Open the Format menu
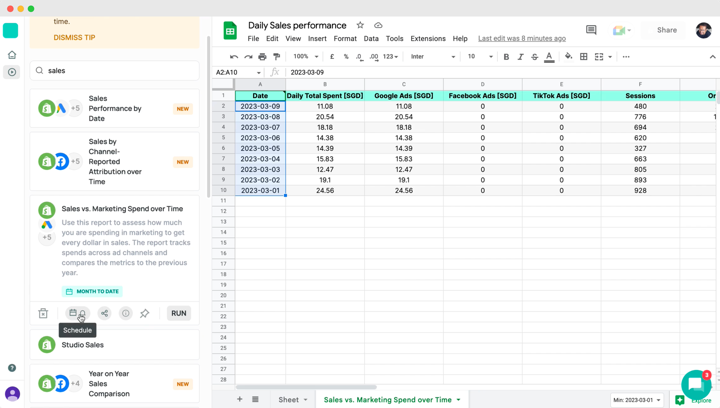The image size is (720, 408). 345,39
